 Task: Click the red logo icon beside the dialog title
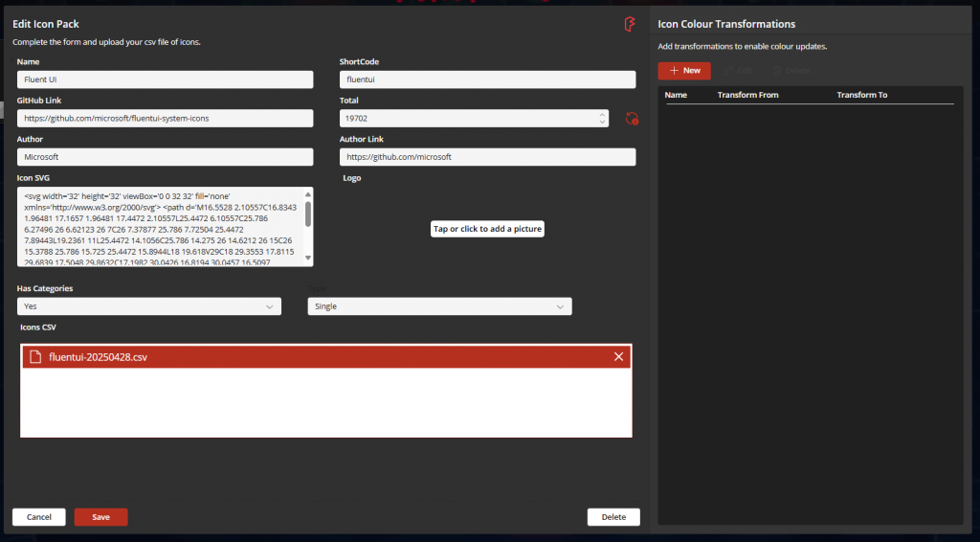630,24
